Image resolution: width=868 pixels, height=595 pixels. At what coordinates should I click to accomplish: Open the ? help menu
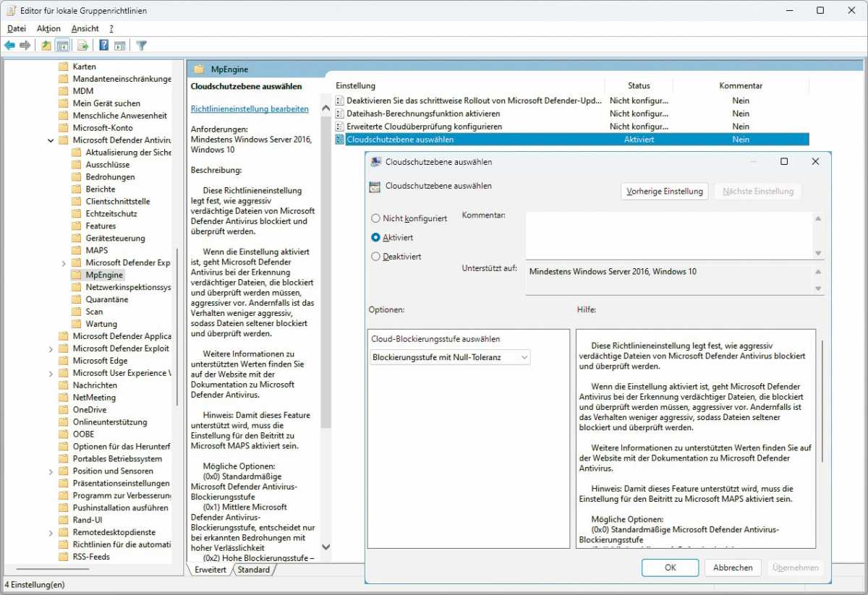click(111, 29)
